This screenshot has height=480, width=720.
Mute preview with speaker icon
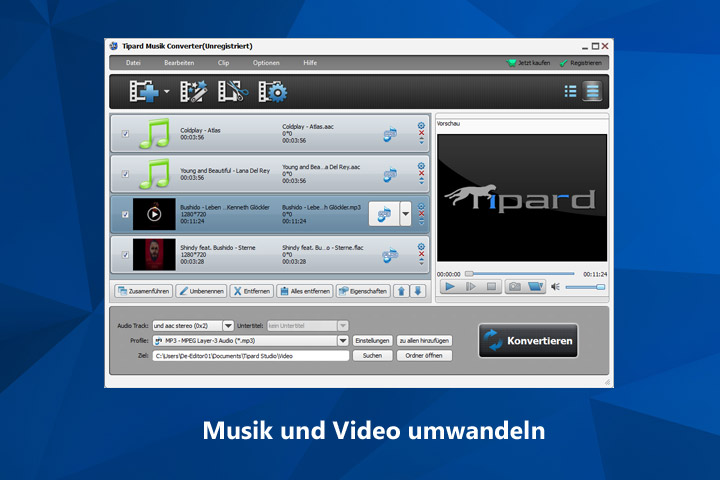pyautogui.click(x=555, y=287)
